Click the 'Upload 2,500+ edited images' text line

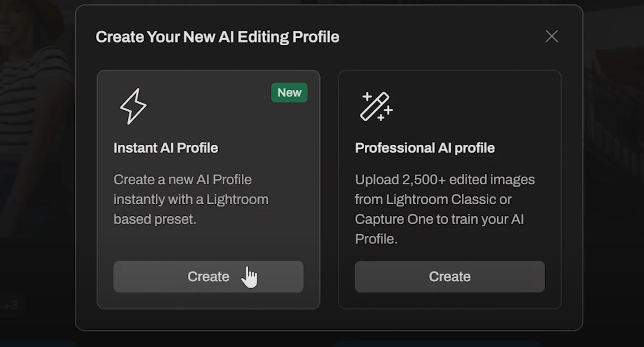tap(445, 179)
